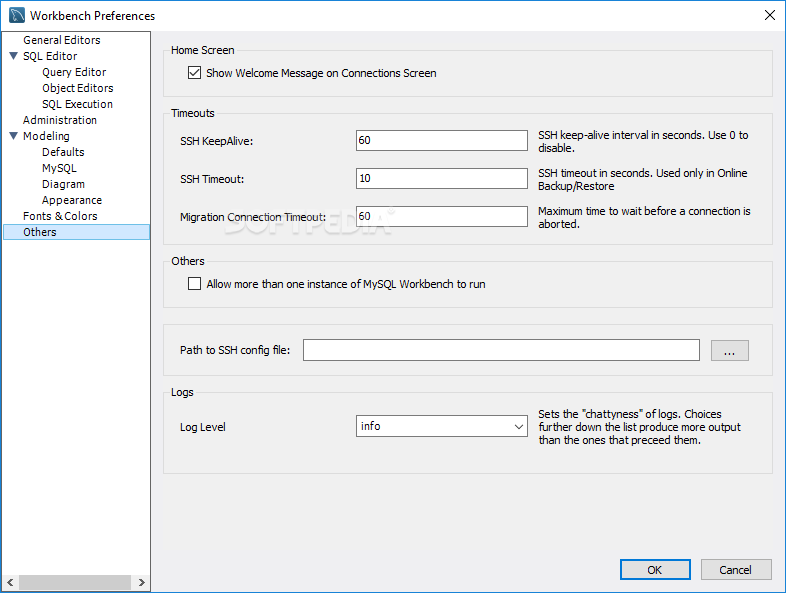Viewport: 786px width, 593px height.
Task: Go to Fonts & Colors preferences
Action: [x=60, y=216]
